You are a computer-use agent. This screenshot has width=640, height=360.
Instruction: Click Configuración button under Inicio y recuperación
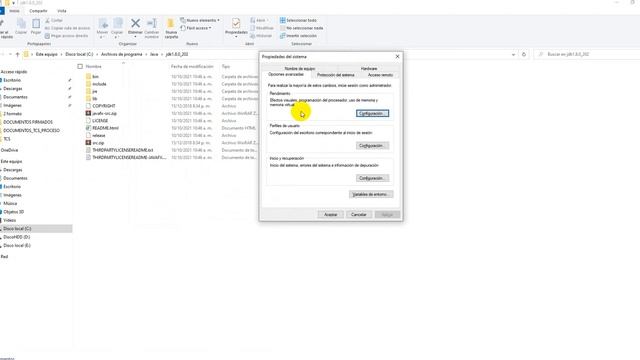[372, 178]
